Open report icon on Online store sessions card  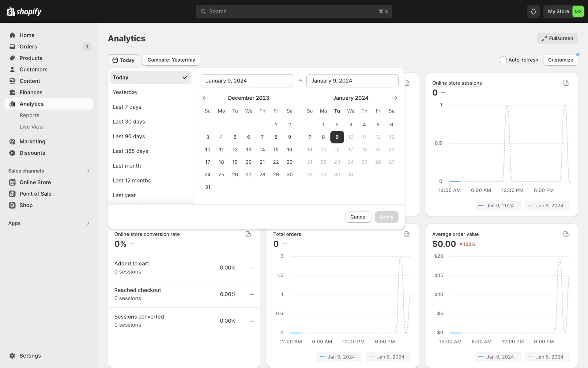click(x=566, y=83)
